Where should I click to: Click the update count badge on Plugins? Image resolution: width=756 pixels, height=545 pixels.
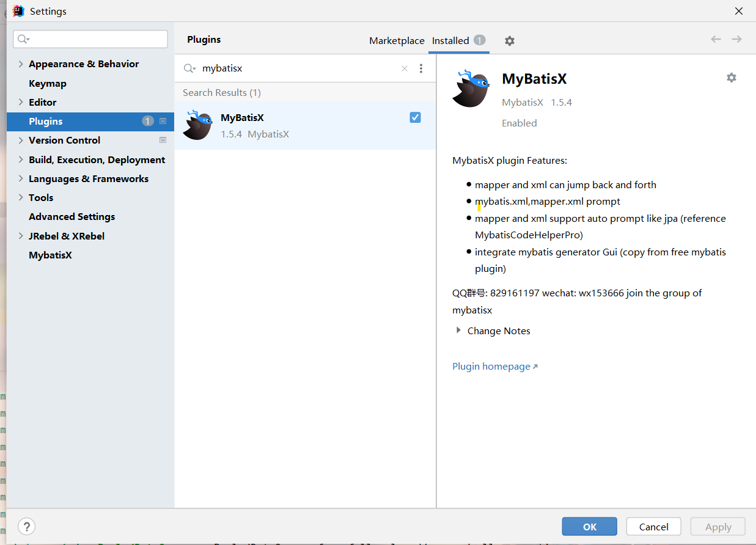(148, 121)
